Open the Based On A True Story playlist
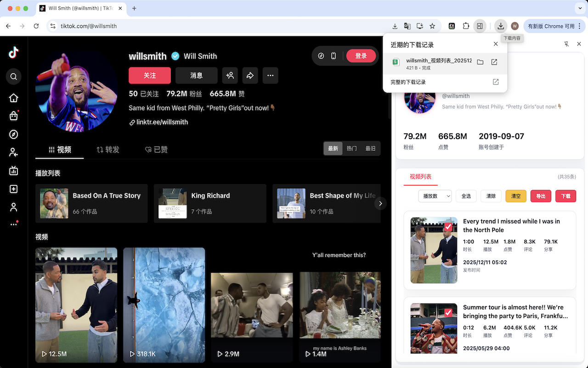The width and height of the screenshot is (588, 368). click(91, 203)
